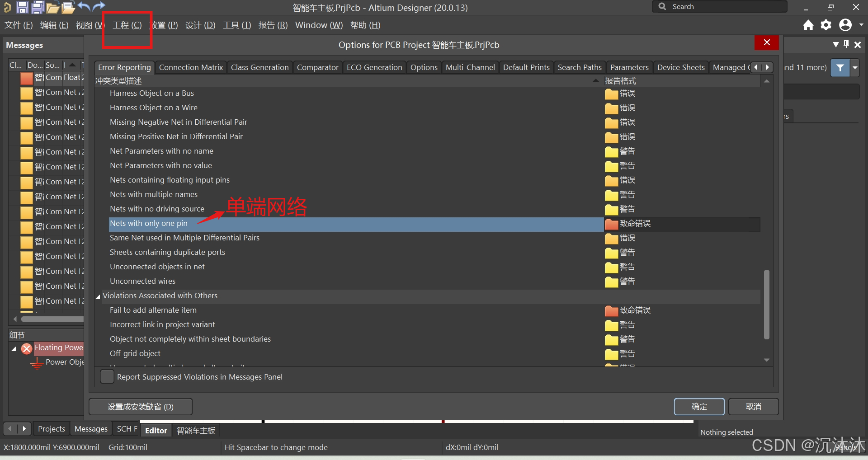
Task: Click the Power Object ground symbol icon
Action: click(37, 363)
